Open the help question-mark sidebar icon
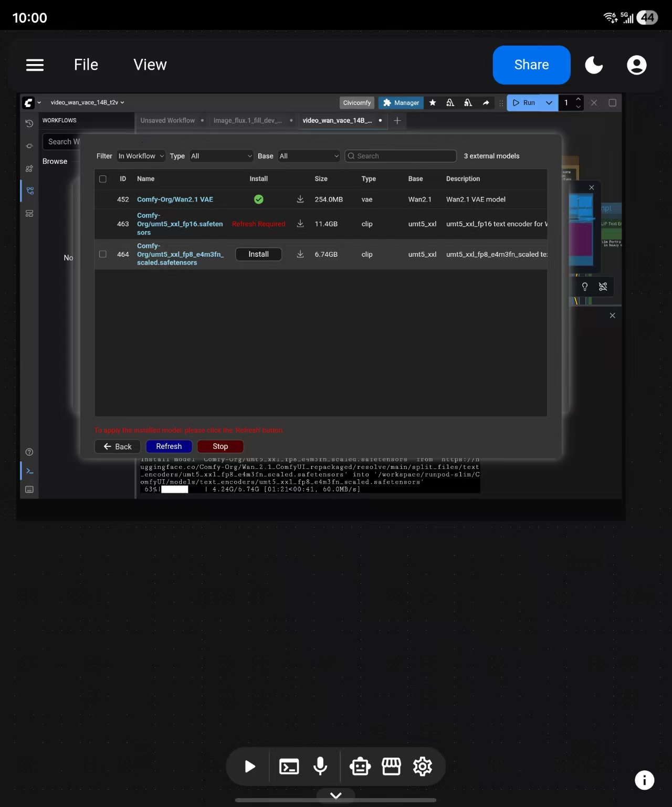This screenshot has width=672, height=807. [x=29, y=452]
